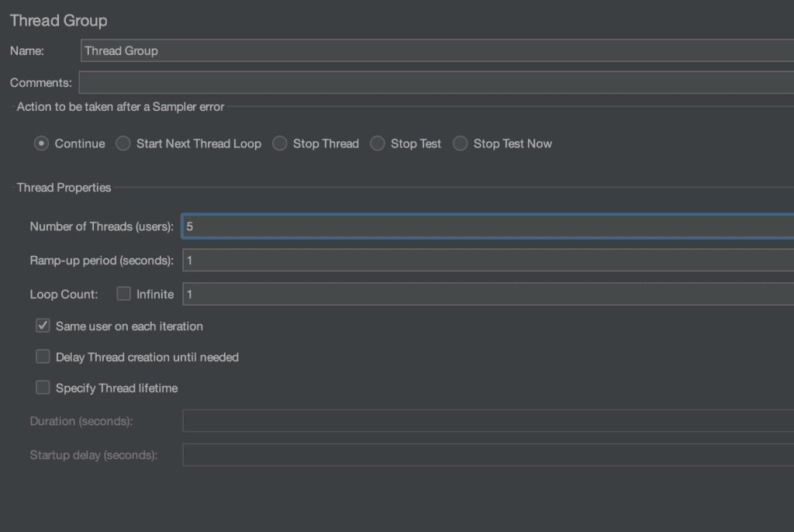Check the Specify Thread lifetime box
This screenshot has height=532, width=794.
point(43,388)
